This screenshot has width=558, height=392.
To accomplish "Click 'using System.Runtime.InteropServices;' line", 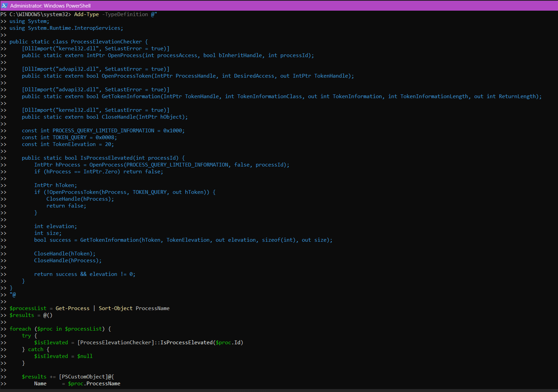I will (x=66, y=28).
